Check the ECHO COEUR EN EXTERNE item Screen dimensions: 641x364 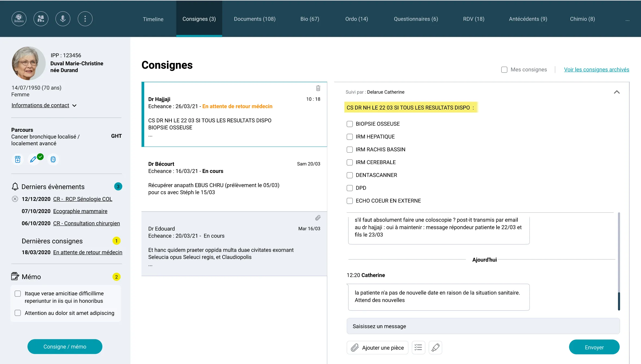coord(350,201)
